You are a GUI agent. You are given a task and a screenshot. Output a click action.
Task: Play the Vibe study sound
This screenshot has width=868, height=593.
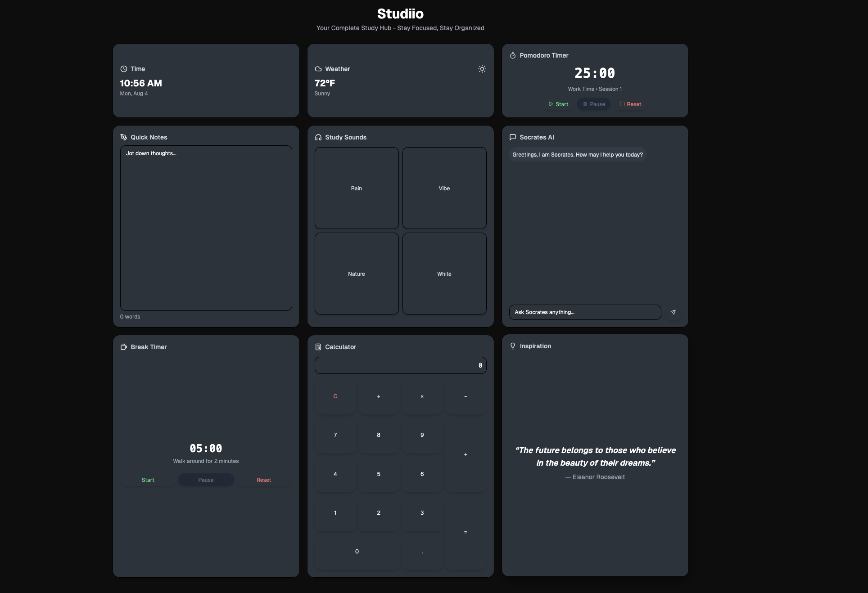click(444, 188)
